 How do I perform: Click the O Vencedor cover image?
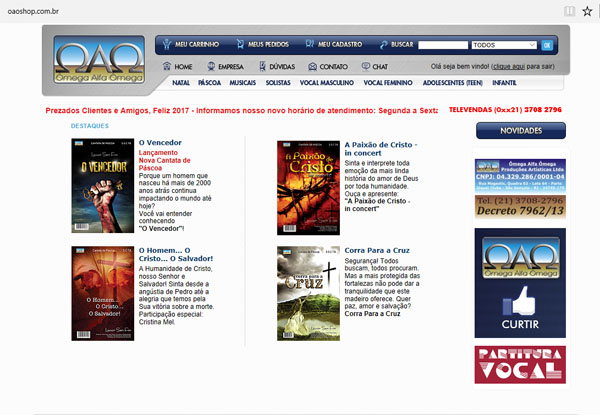[x=103, y=186]
